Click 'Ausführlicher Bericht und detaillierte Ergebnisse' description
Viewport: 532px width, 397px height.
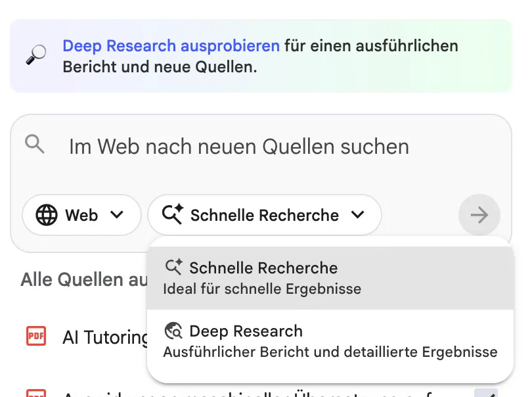pyautogui.click(x=330, y=352)
